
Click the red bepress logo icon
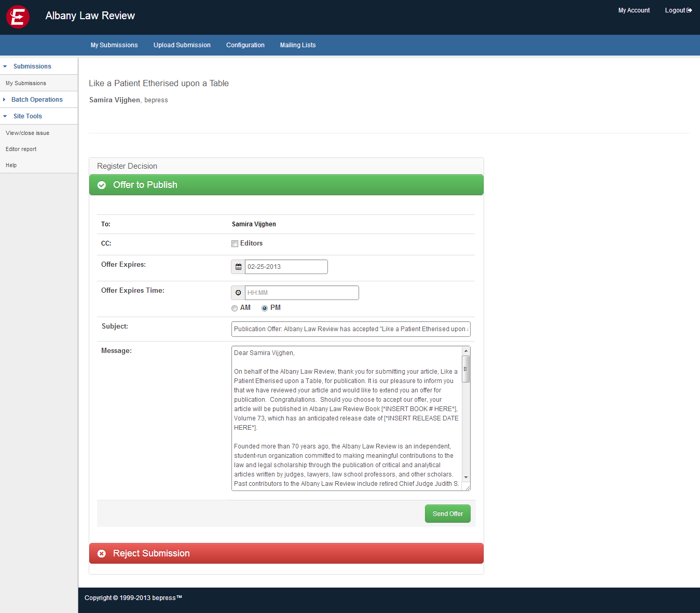[18, 17]
